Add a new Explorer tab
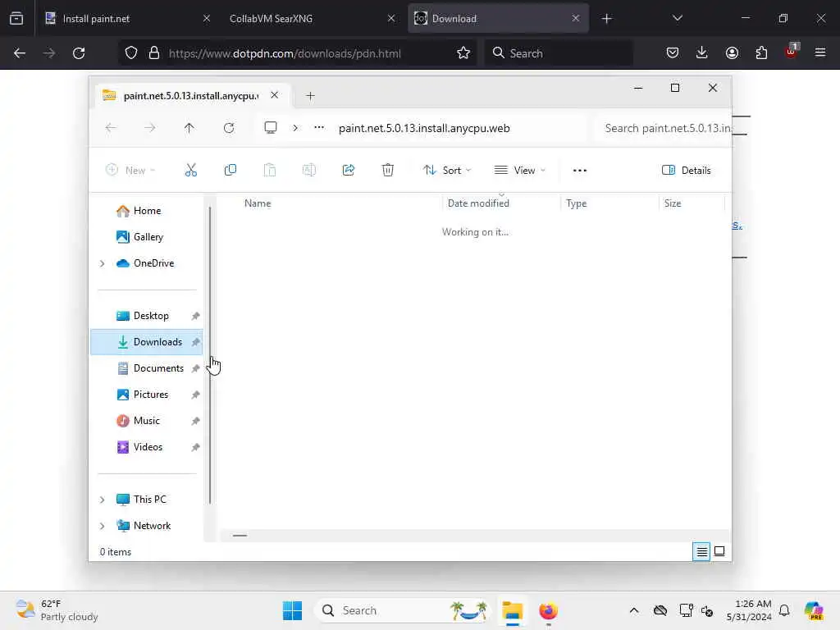This screenshot has height=630, width=840. point(310,96)
